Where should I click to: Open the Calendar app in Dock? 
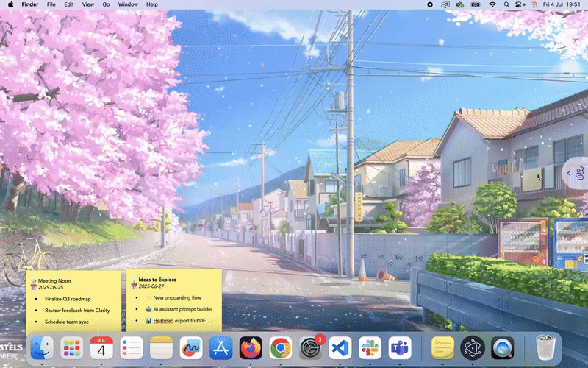(101, 347)
